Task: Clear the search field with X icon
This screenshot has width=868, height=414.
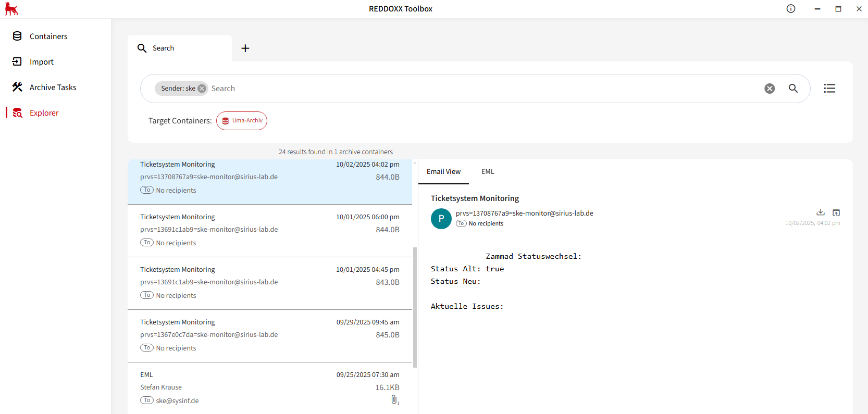Action: click(x=770, y=89)
